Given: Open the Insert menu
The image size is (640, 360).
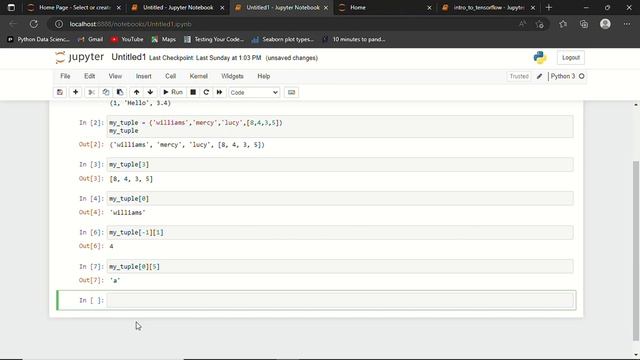Looking at the screenshot, I should [144, 76].
